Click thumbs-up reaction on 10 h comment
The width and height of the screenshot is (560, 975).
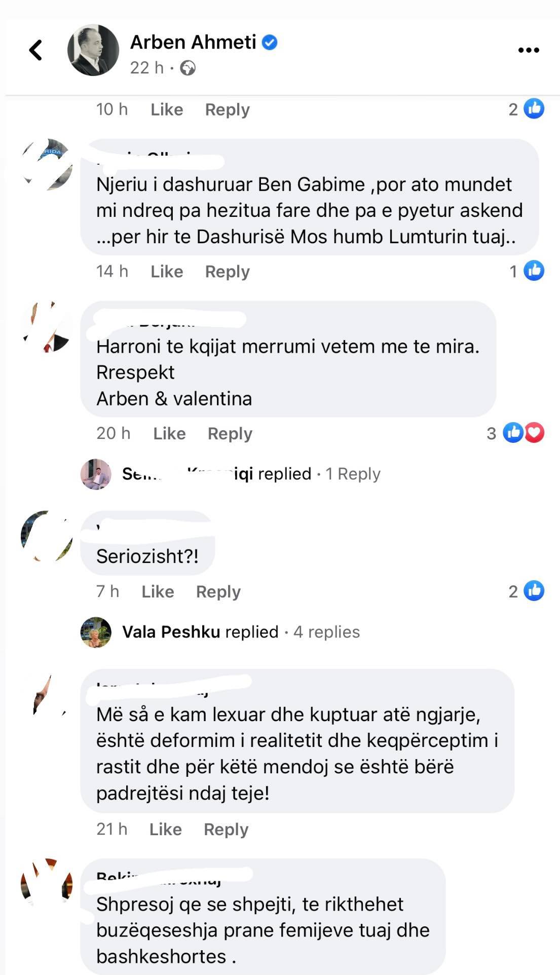pyautogui.click(x=534, y=108)
